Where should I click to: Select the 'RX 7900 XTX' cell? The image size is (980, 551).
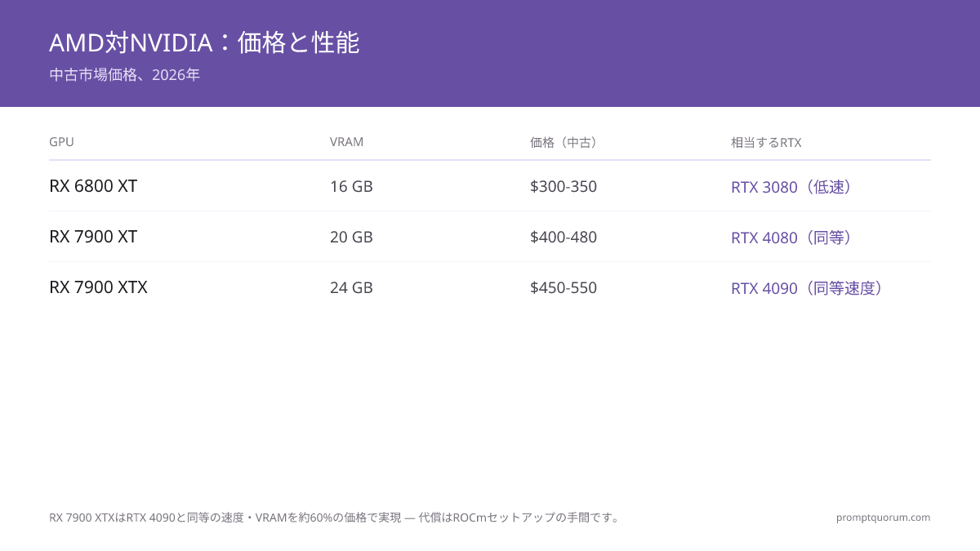(98, 287)
